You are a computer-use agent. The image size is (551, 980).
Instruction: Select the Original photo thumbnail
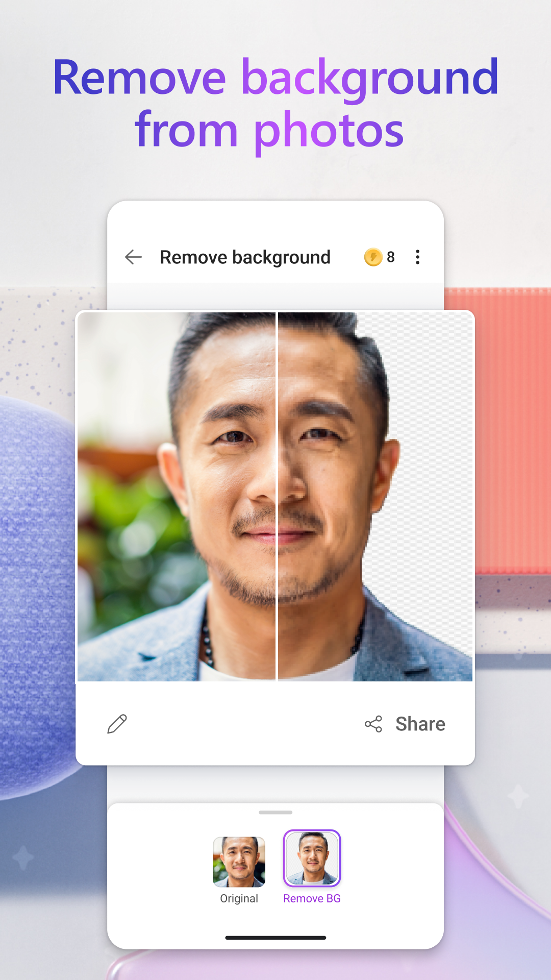coord(239,861)
